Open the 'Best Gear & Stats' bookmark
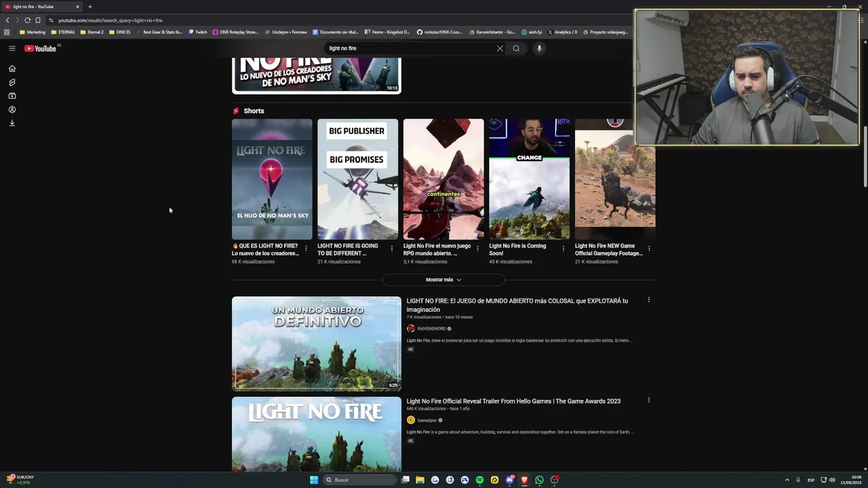868x488 pixels. tap(159, 32)
